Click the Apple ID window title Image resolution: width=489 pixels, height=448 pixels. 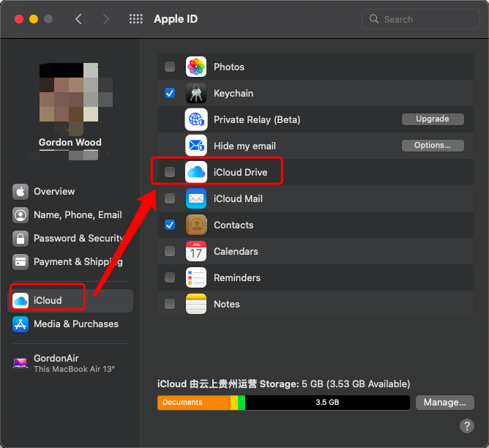click(176, 19)
